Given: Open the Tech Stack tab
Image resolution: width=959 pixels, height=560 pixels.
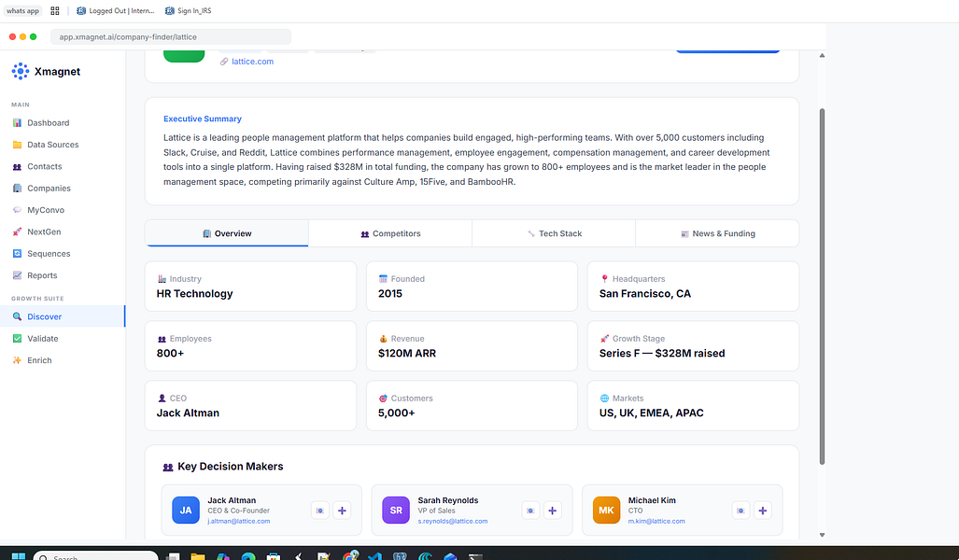Looking at the screenshot, I should pos(554,233).
